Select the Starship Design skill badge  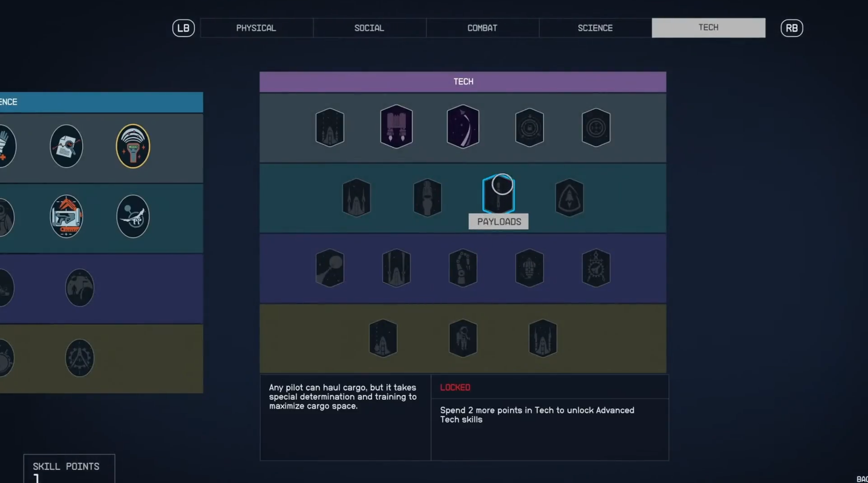(x=529, y=268)
